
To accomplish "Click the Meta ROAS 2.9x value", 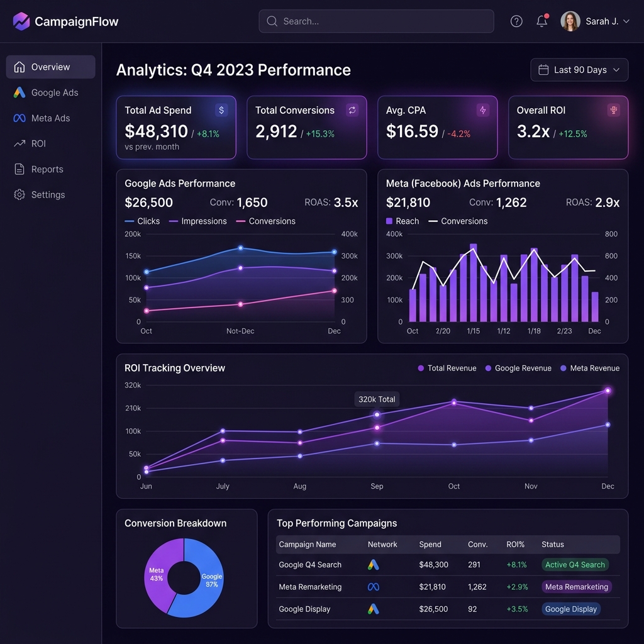I will [607, 203].
